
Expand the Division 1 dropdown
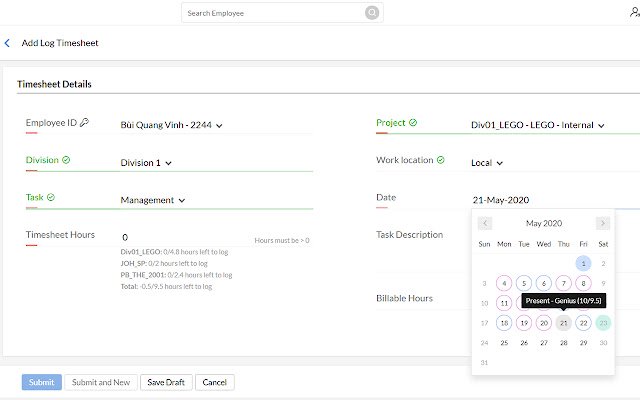pyautogui.click(x=146, y=162)
